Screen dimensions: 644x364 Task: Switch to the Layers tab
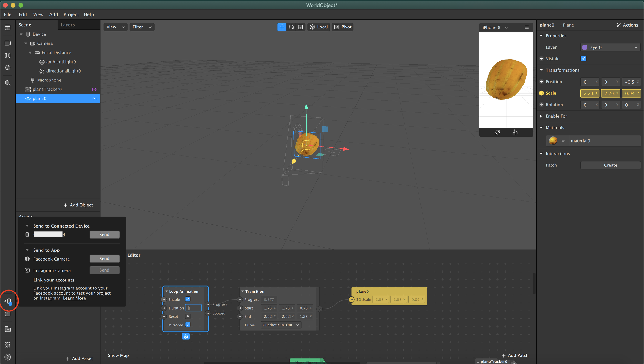(x=68, y=25)
